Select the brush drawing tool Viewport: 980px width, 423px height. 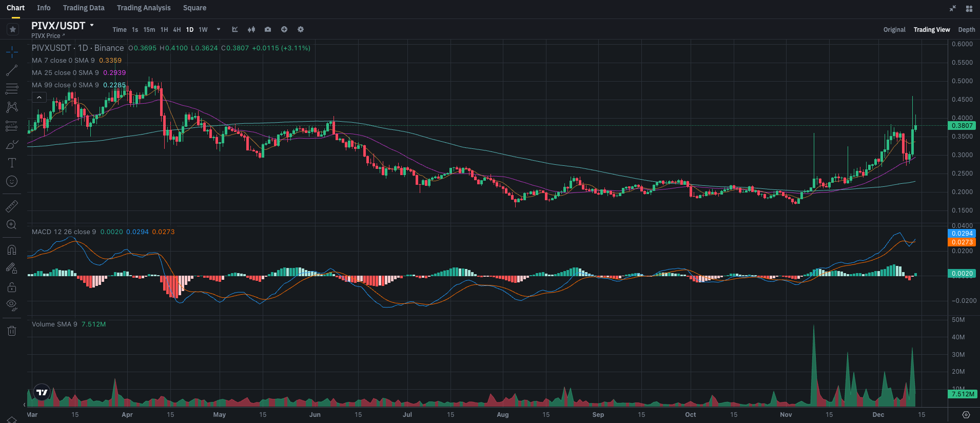coord(12,144)
